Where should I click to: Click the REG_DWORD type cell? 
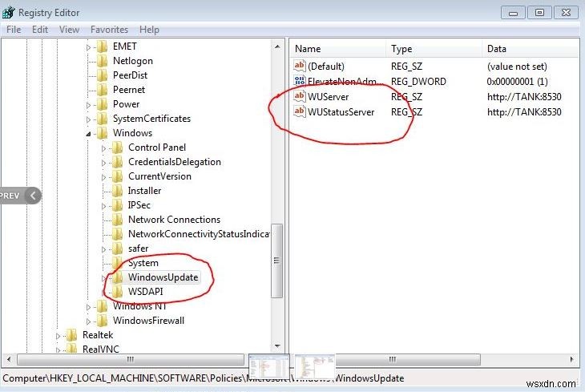(x=418, y=82)
